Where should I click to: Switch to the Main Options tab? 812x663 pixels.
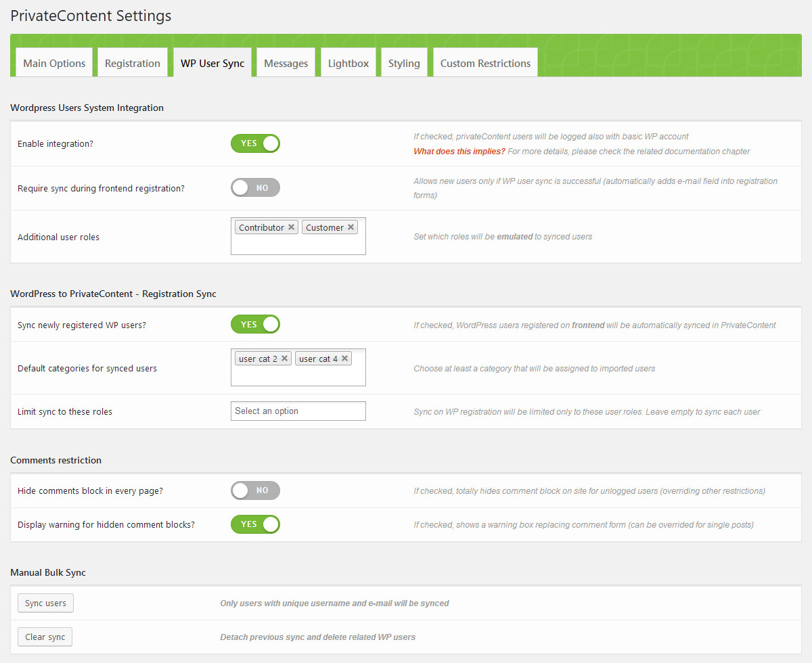click(54, 63)
